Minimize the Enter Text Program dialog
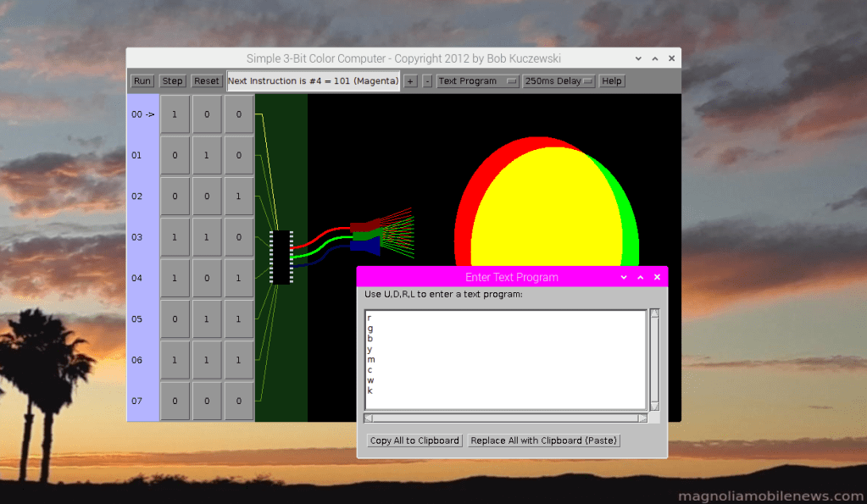 [624, 277]
